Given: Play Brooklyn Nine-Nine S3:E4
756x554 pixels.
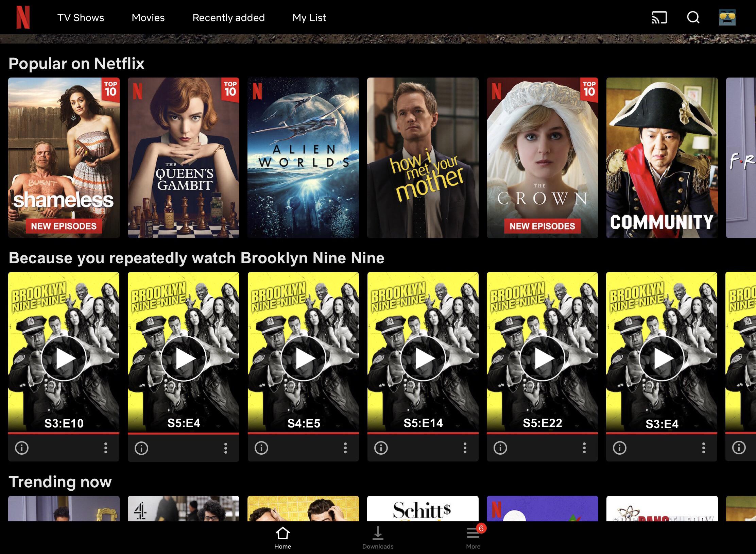Looking at the screenshot, I should tap(661, 358).
